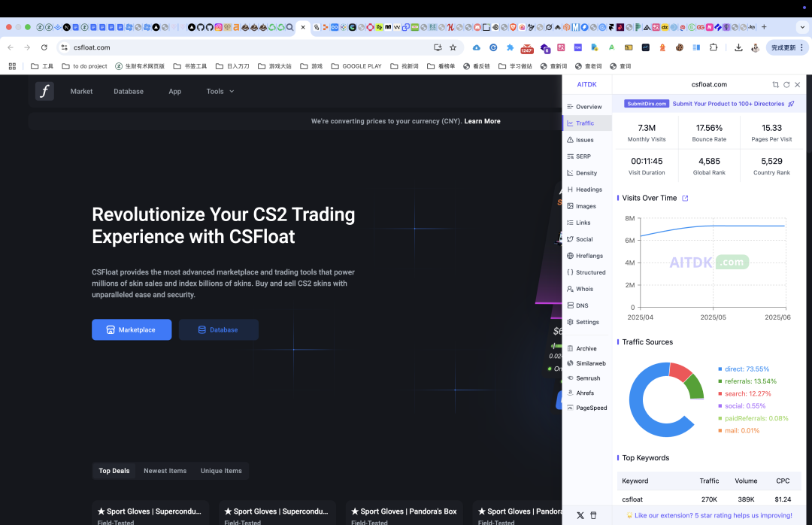Open the browser apps grid icon

(x=13, y=66)
